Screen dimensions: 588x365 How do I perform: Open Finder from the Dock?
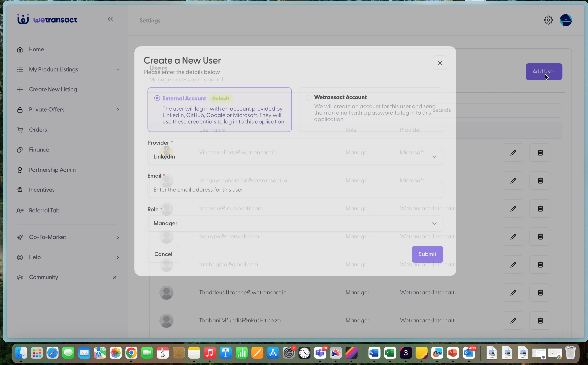(x=21, y=353)
